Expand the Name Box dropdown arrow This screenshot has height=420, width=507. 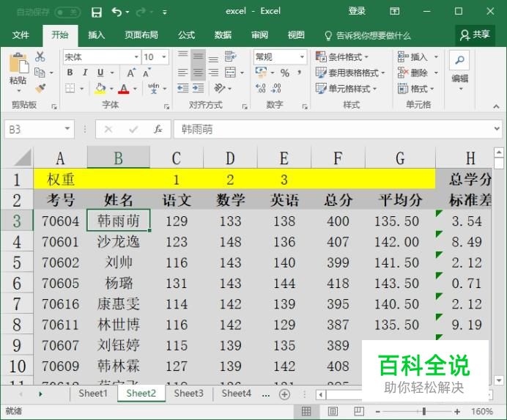[67, 129]
